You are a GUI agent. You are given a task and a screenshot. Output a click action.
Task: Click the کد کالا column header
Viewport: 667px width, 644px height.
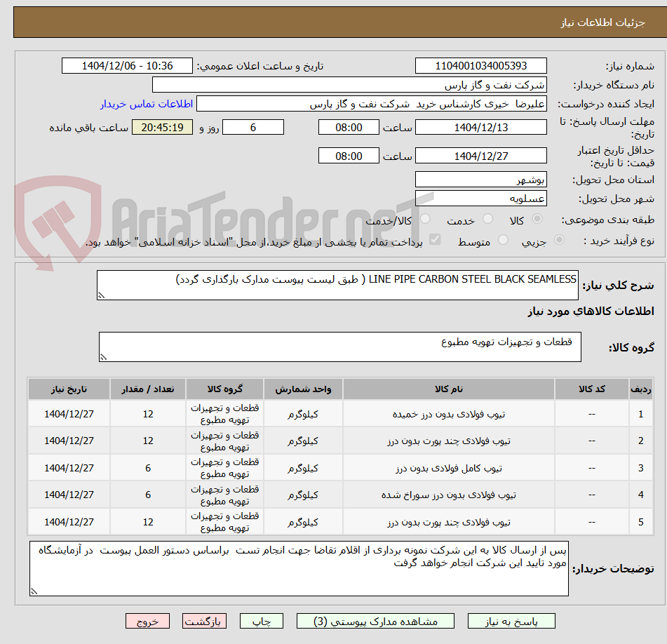592,389
